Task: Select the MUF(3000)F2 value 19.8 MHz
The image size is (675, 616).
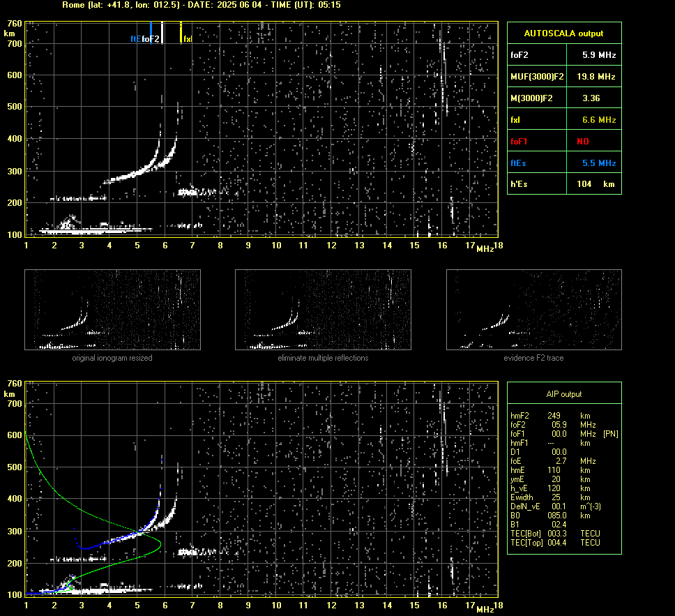Action: [x=596, y=76]
